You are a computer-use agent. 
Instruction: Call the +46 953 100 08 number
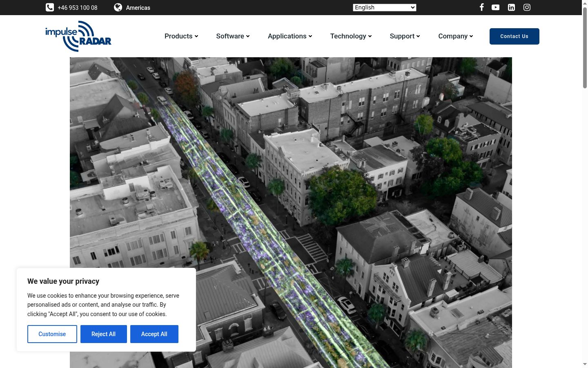tap(78, 8)
